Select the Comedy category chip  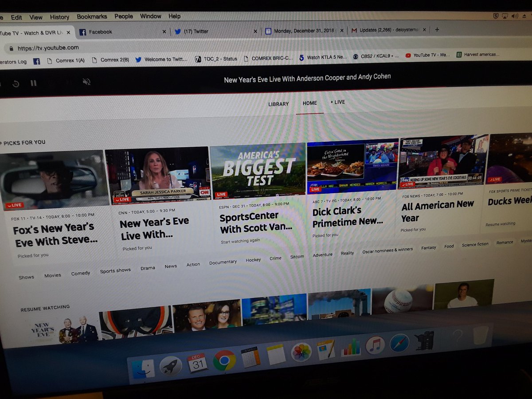click(81, 274)
